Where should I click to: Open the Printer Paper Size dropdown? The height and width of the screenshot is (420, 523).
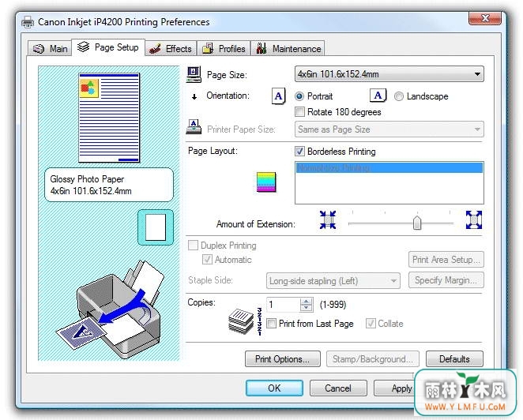click(389, 129)
